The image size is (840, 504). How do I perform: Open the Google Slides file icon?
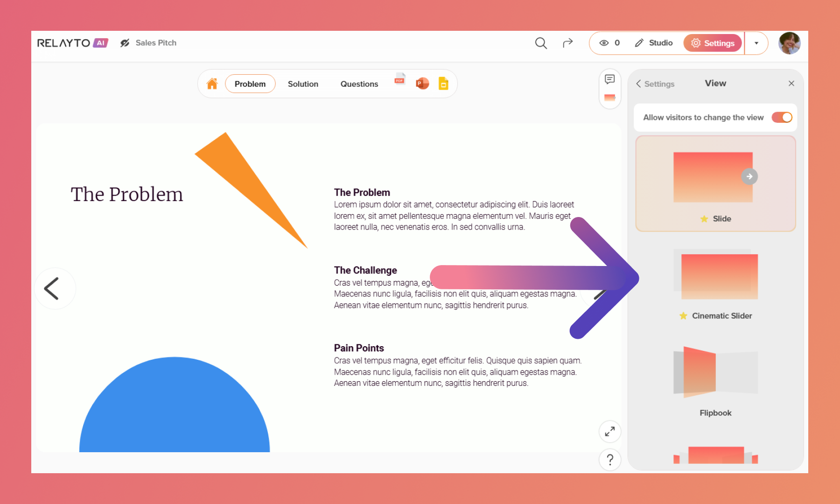coord(443,84)
